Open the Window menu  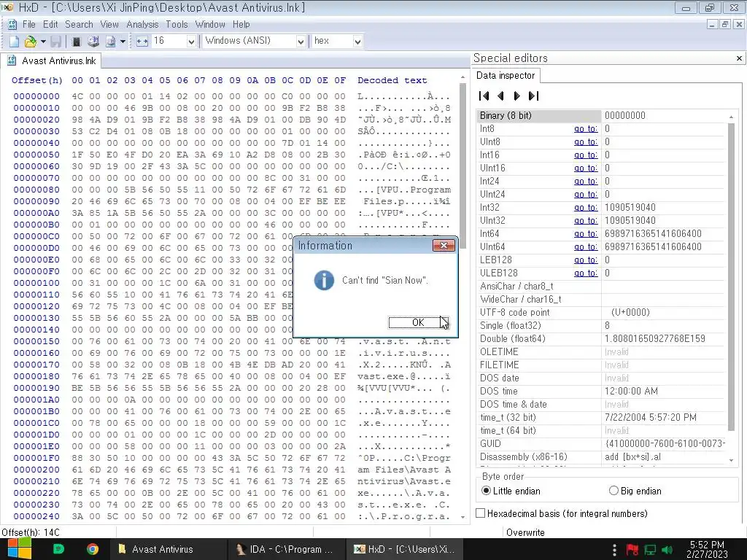(210, 24)
